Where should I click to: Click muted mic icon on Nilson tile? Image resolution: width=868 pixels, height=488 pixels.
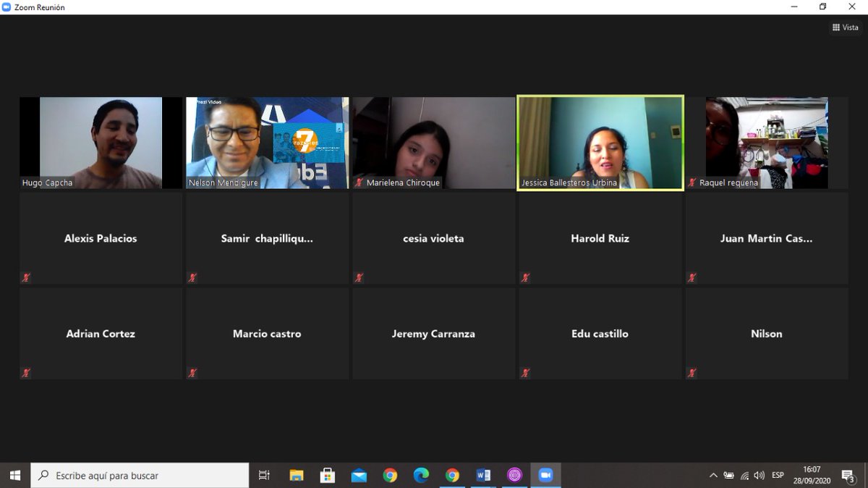692,373
